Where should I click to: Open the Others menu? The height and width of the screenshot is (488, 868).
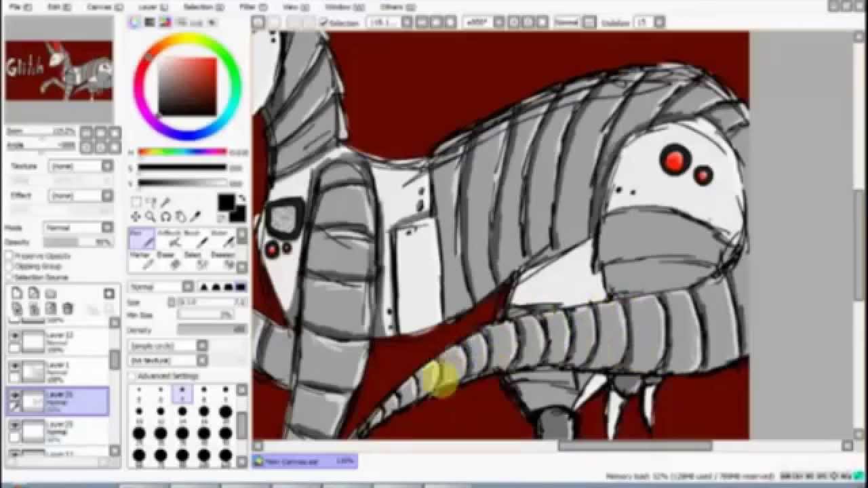click(397, 7)
